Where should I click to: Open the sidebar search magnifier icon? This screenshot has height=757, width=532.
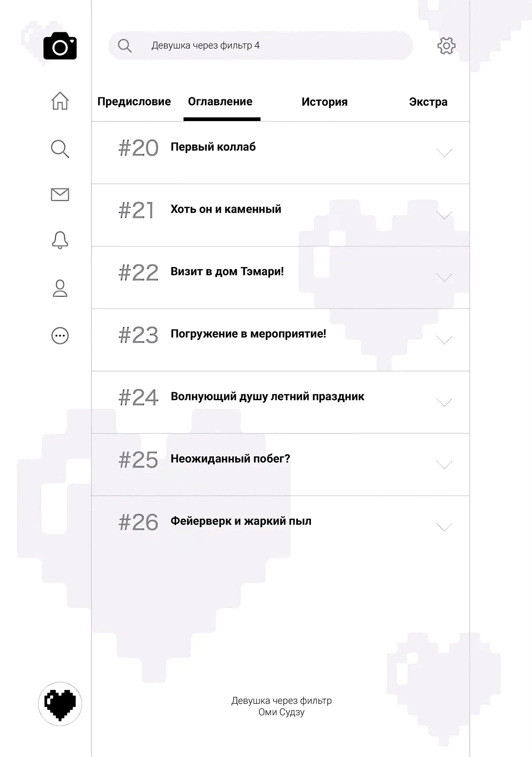pyautogui.click(x=60, y=149)
